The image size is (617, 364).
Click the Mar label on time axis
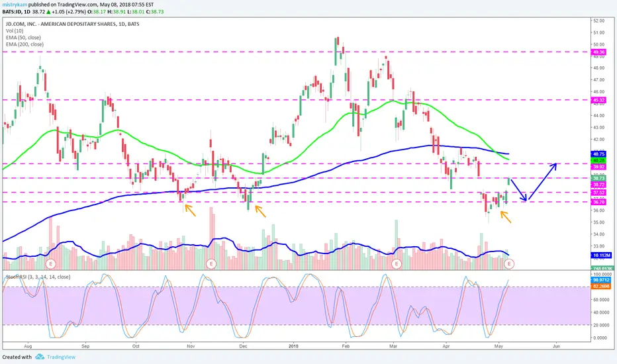click(393, 346)
